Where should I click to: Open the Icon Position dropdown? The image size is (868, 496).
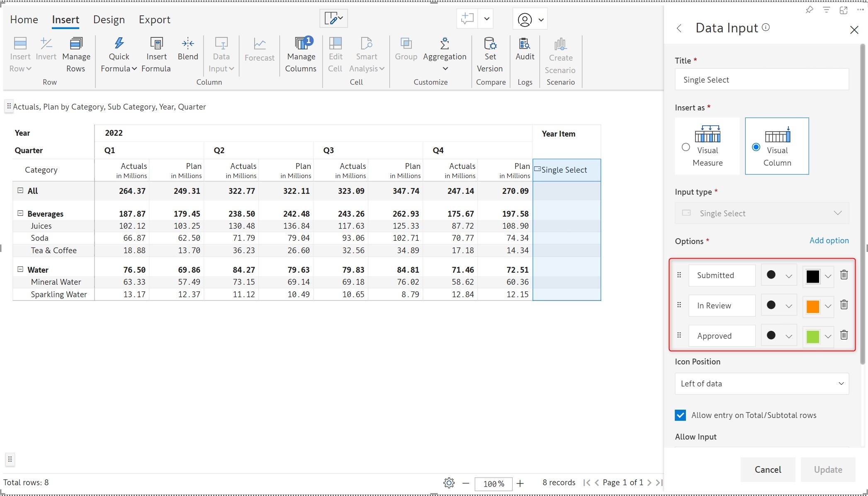[x=761, y=384]
